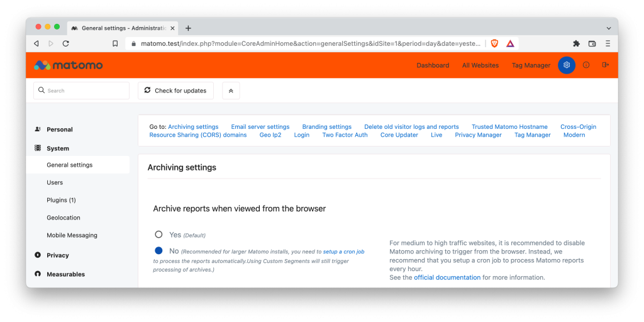Collapse the top bar with chevron button

(231, 91)
